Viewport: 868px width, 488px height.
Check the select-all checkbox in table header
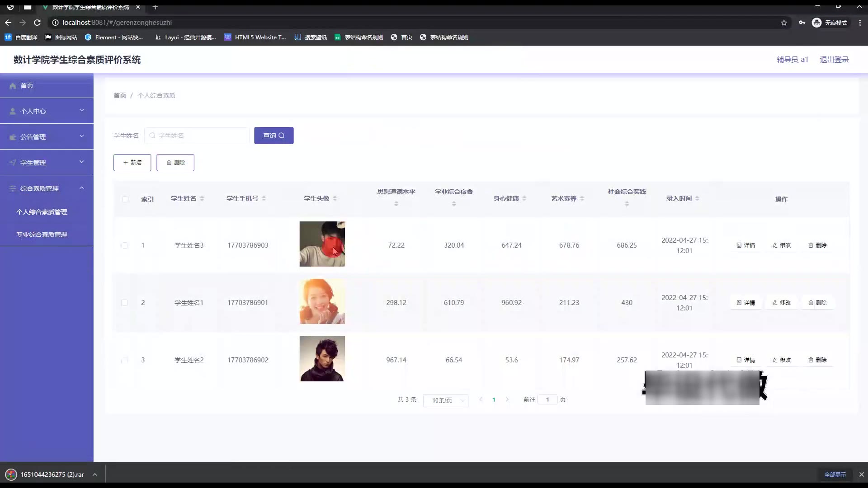[x=125, y=199]
